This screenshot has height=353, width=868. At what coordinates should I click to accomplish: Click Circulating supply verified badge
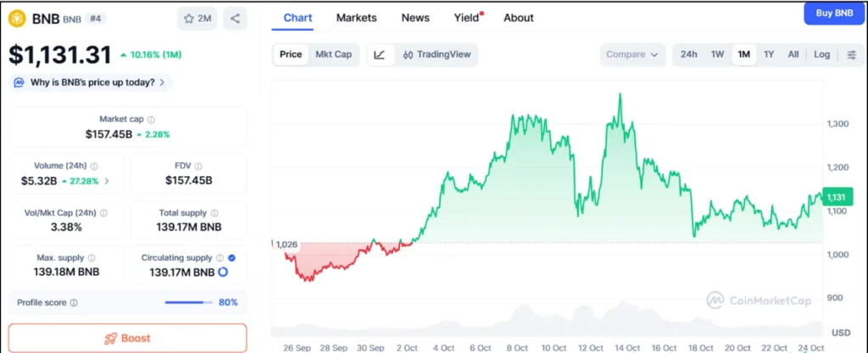(x=232, y=257)
